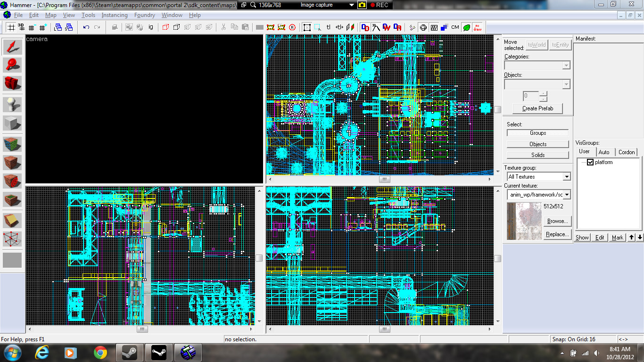
Task: Click the top-right viewport horizontal scrollbar thumb
Action: tap(385, 179)
